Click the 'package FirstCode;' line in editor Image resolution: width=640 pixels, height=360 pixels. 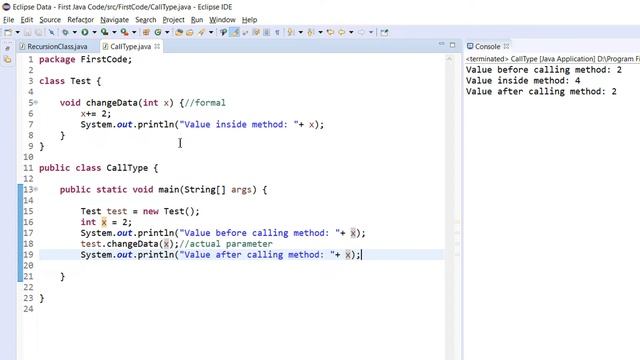coord(86,60)
